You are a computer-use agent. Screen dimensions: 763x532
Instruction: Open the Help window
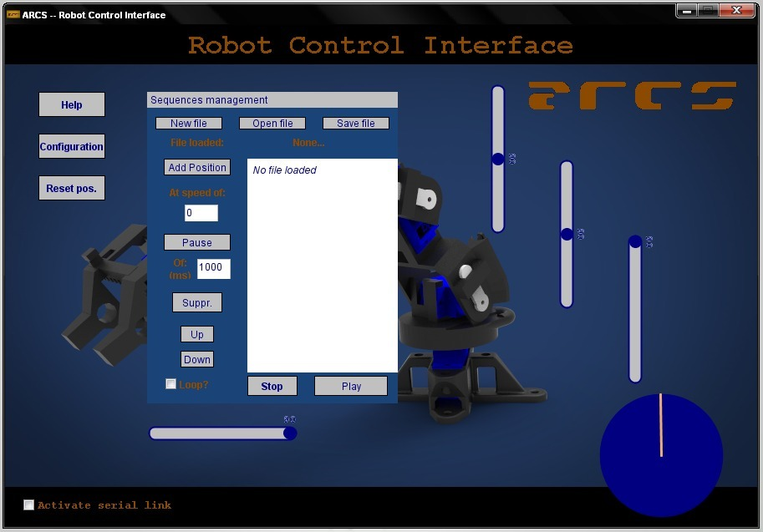[71, 104]
